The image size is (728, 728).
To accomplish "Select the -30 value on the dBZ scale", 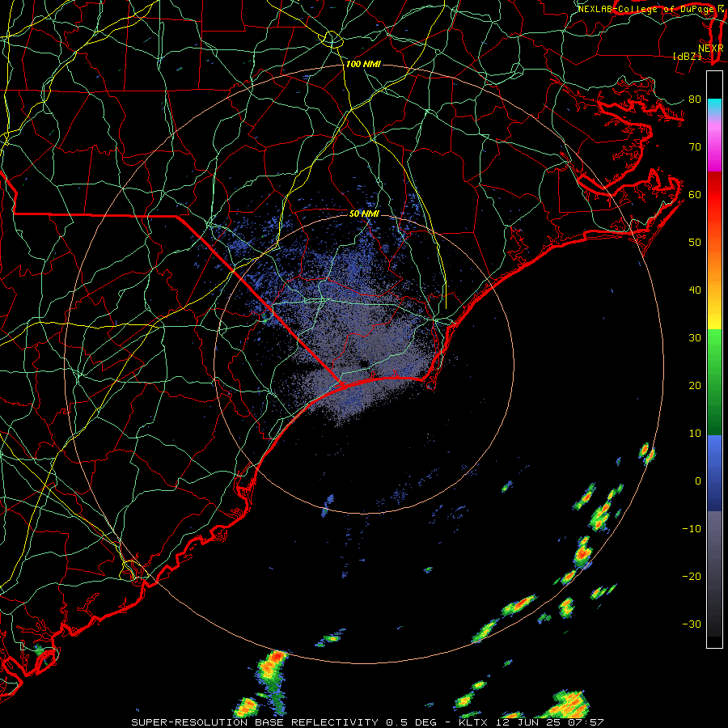I will point(692,624).
